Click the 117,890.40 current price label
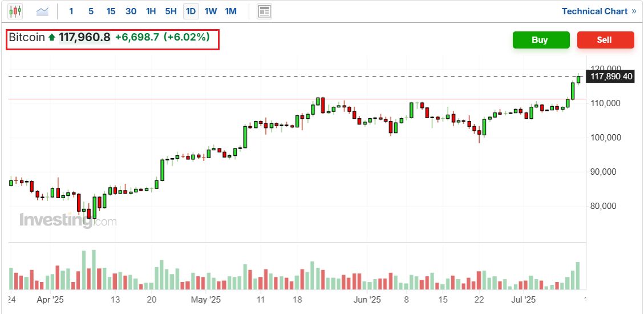This screenshot has width=644, height=314. [x=611, y=77]
